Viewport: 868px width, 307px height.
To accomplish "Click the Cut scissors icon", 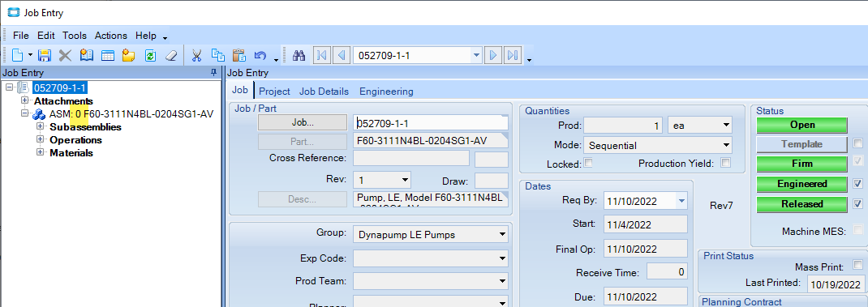I will [x=196, y=55].
